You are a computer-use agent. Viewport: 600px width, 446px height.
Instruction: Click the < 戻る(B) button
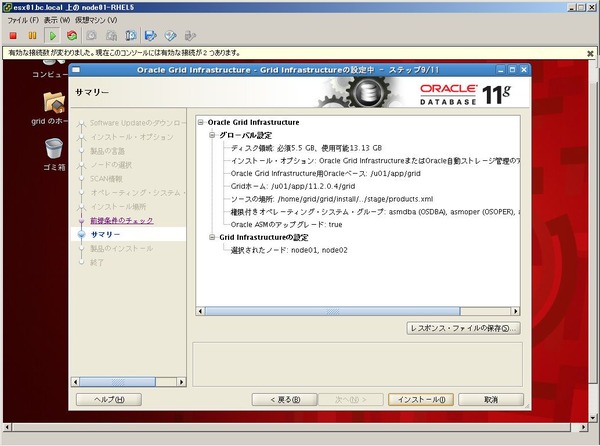[x=284, y=399]
